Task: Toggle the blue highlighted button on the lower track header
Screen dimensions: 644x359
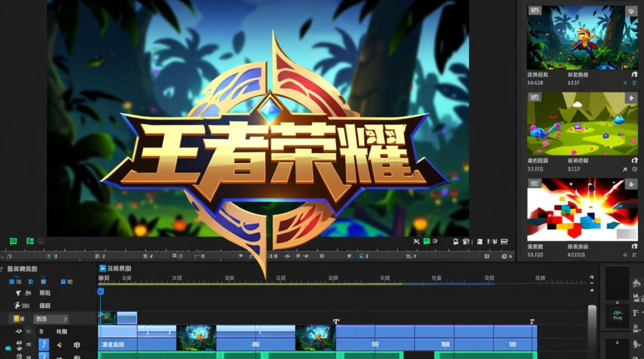Action: point(44,345)
